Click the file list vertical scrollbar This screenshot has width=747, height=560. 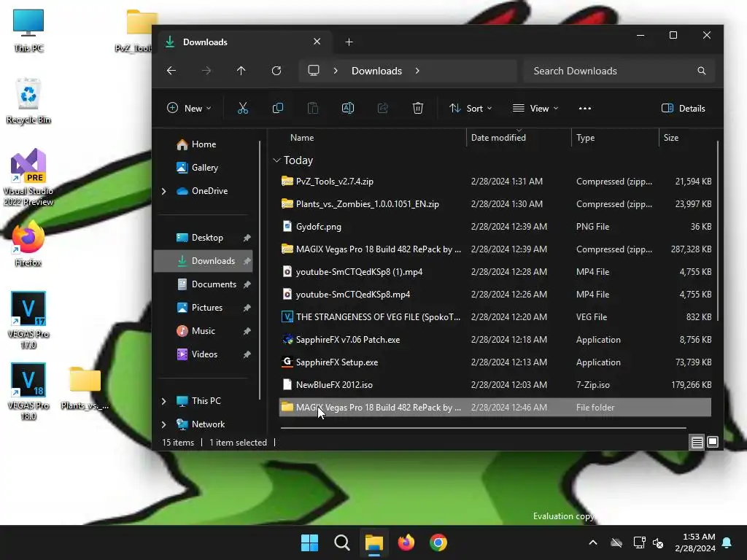[718, 231]
